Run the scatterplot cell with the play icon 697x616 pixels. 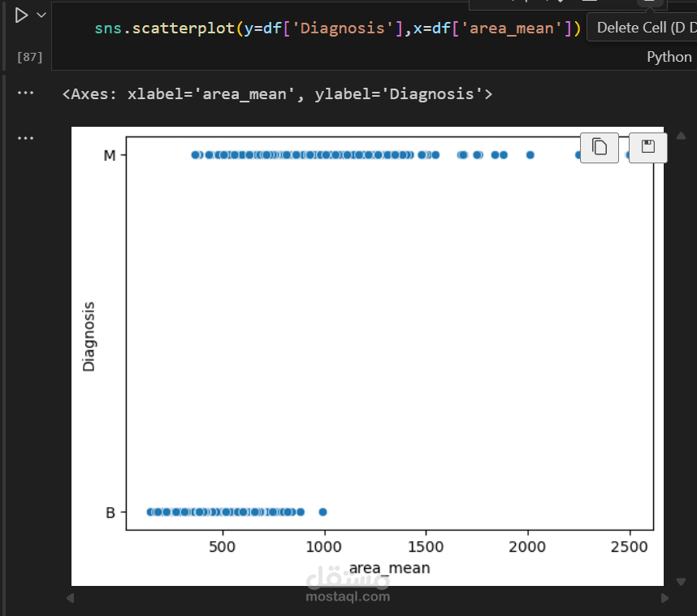pos(21,15)
